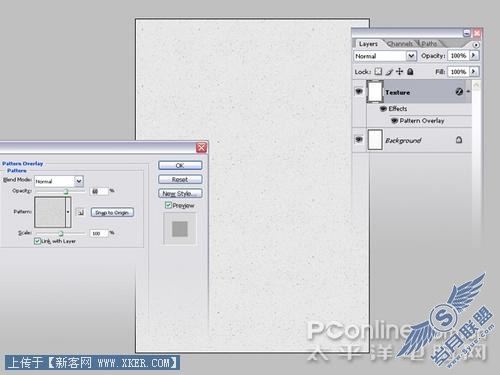Viewport: 500px width, 375px height.
Task: Click the pattern Scale slider
Action: [x=60, y=233]
